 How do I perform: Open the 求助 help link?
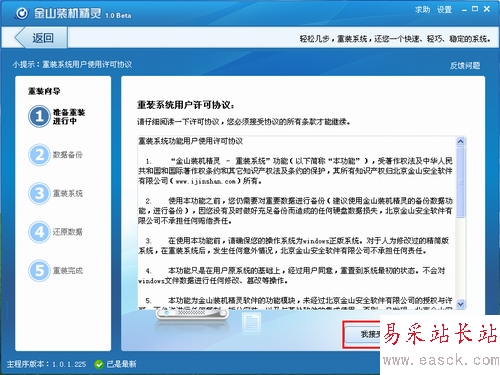tap(422, 10)
